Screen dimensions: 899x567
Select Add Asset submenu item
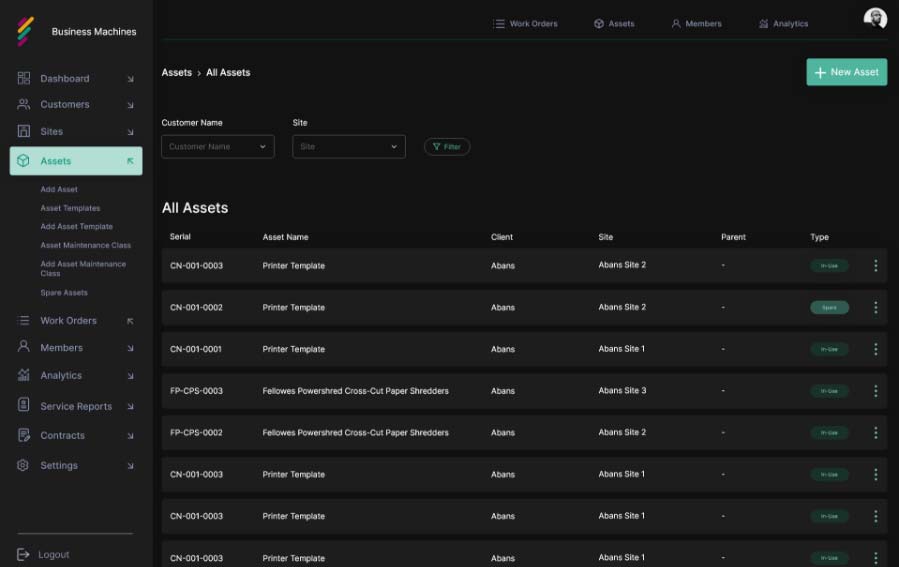click(59, 189)
